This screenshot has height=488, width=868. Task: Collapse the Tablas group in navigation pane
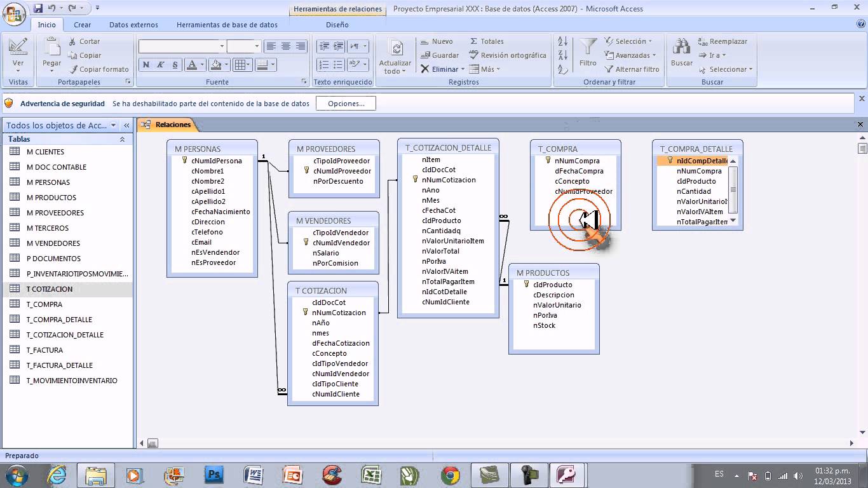click(122, 139)
